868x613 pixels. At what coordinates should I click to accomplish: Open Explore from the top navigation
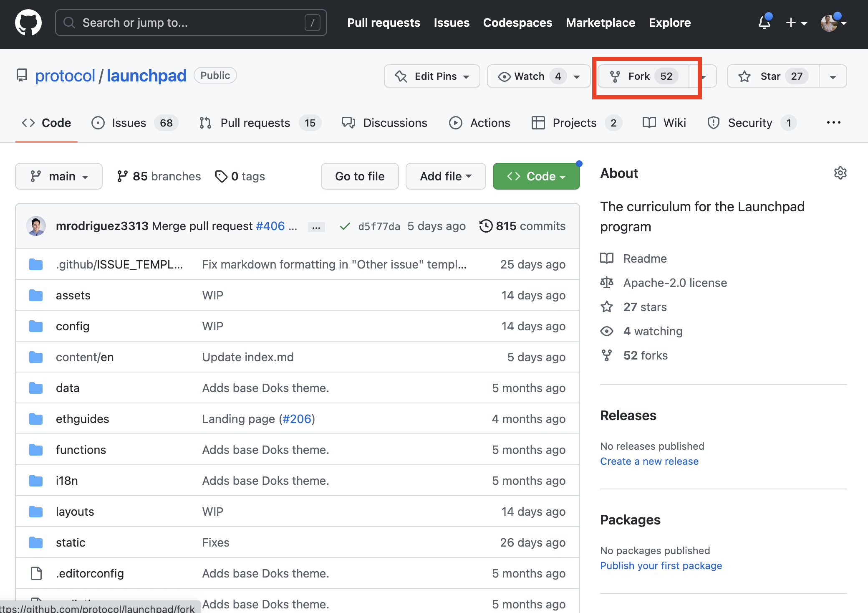[670, 23]
